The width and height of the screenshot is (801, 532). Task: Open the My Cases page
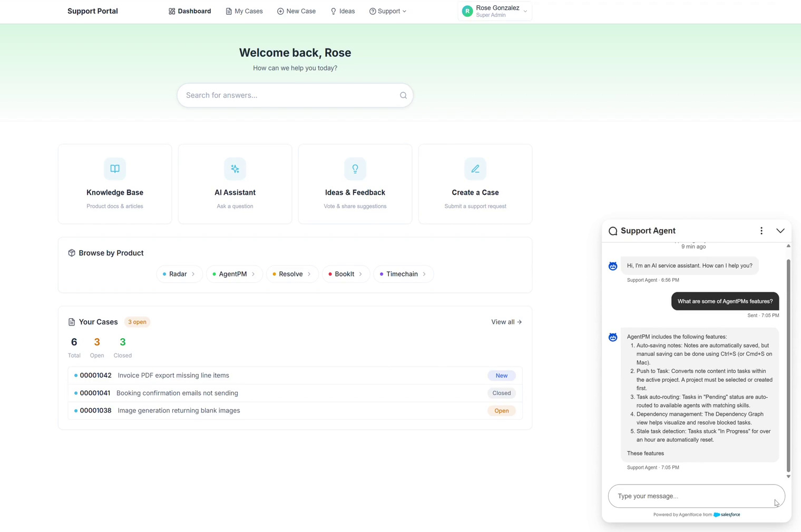244,11
